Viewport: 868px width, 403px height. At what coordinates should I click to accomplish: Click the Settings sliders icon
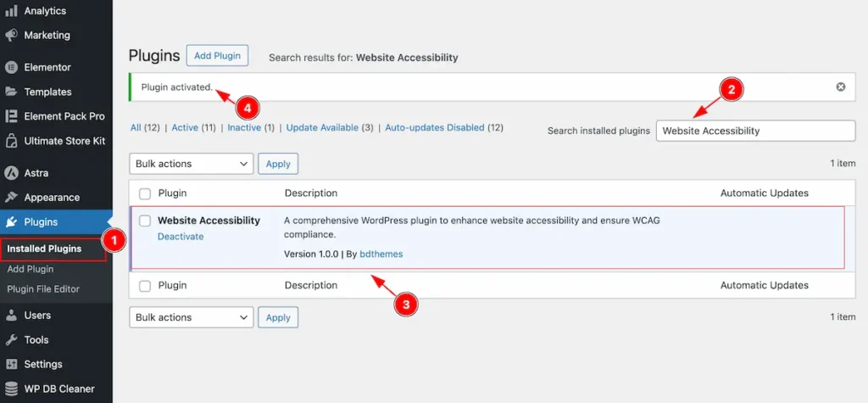[11, 364]
